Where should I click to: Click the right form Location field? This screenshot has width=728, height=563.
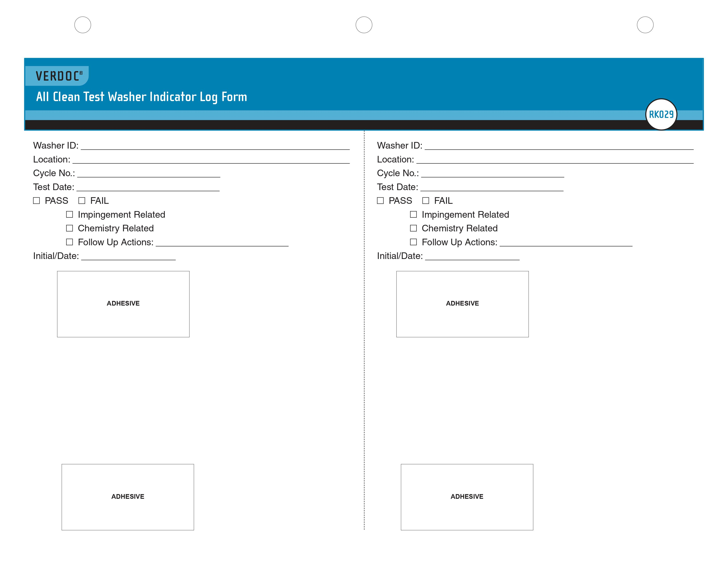(555, 159)
